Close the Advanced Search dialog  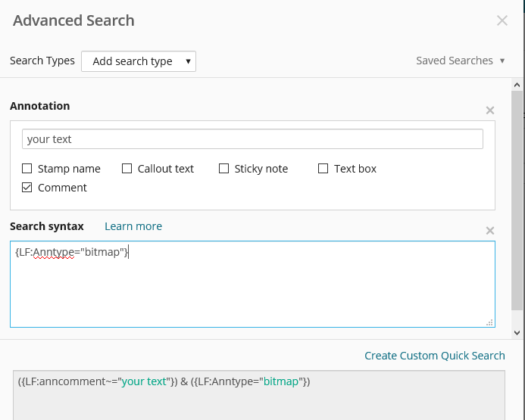tap(502, 20)
